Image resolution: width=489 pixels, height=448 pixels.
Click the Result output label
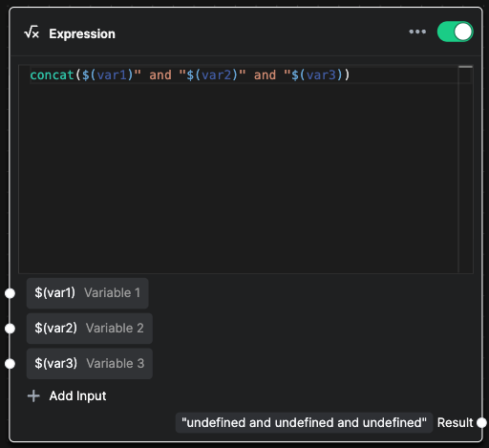point(455,423)
